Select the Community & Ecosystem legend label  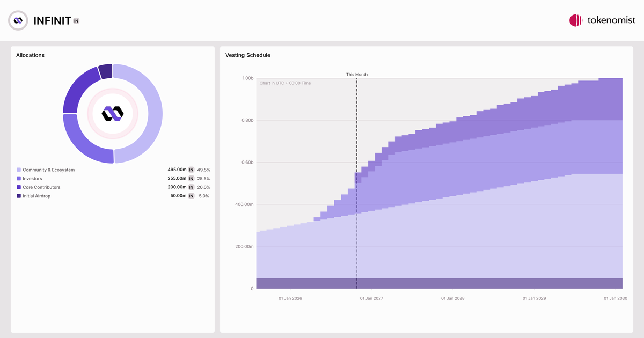click(49, 170)
